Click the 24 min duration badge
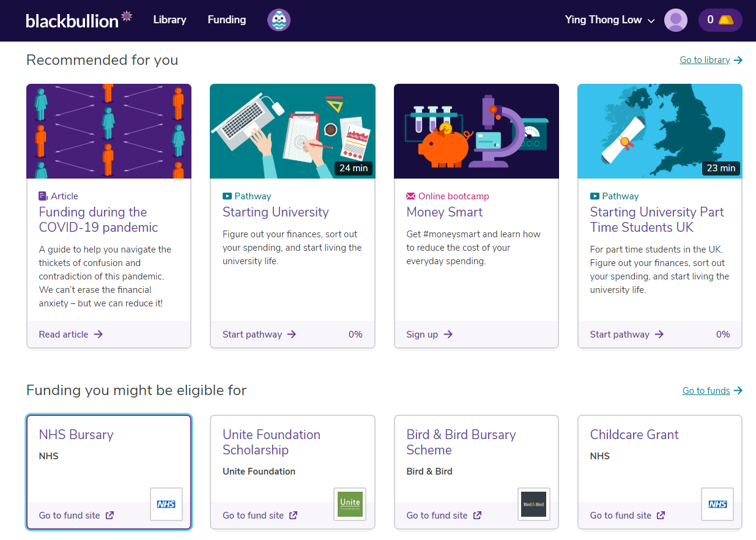This screenshot has height=540, width=756. coord(354,168)
